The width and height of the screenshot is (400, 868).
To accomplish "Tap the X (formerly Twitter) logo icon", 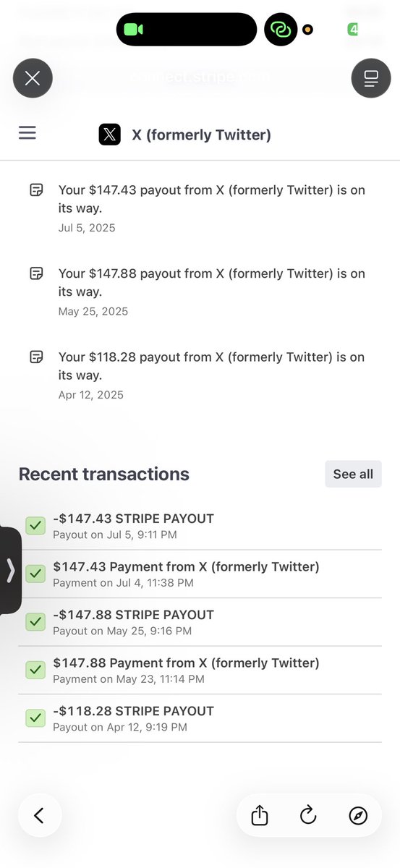I will coord(110,135).
